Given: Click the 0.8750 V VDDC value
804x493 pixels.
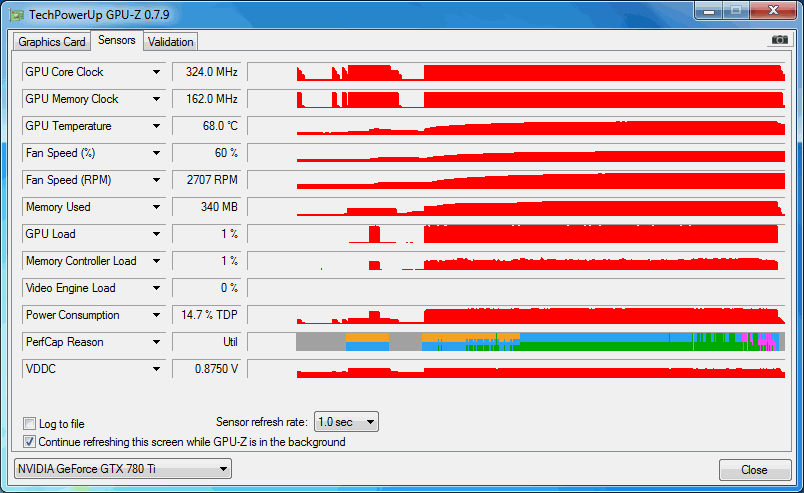Looking at the screenshot, I should pos(207,369).
